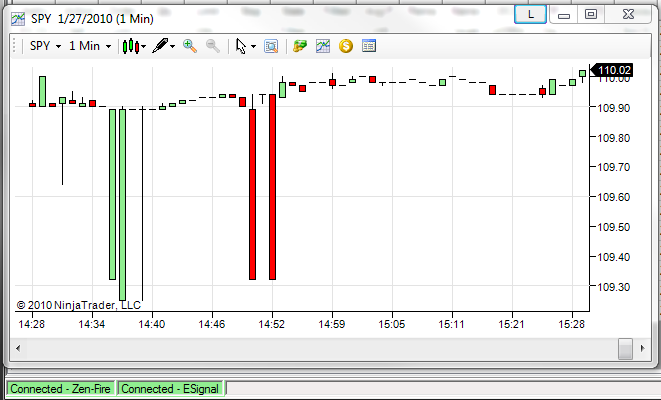661x400 pixels.
Task: Click the zoom in magnifier icon
Action: [190, 46]
